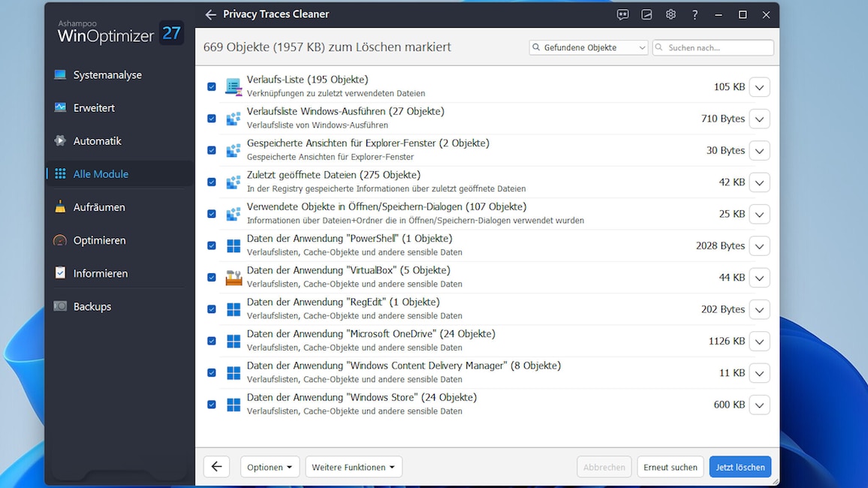Open Weitere Funktionen dropdown

point(353,467)
